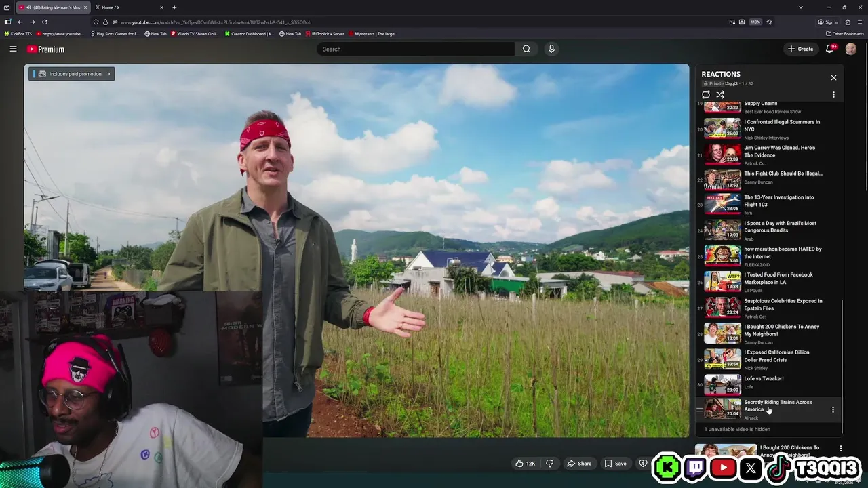Open Play Slots Games bookmark
Screen dimensions: 868x488
coord(115,33)
